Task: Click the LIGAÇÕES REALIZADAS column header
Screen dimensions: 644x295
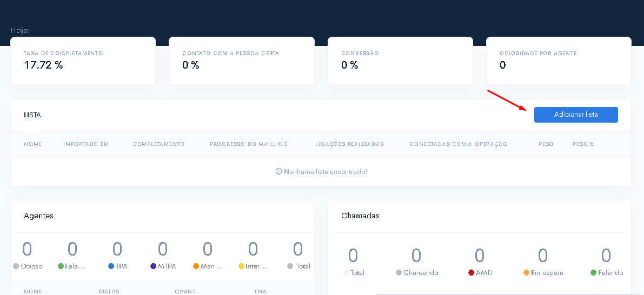Action: [x=349, y=144]
